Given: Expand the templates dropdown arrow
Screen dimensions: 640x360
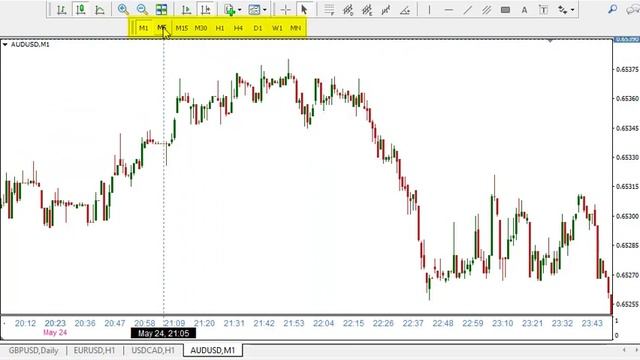Looking at the screenshot, I should [x=264, y=10].
